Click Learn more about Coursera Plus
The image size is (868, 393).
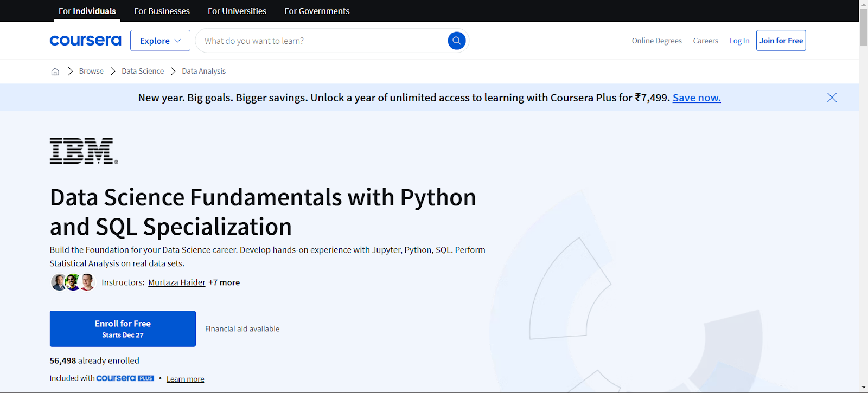pos(185,379)
